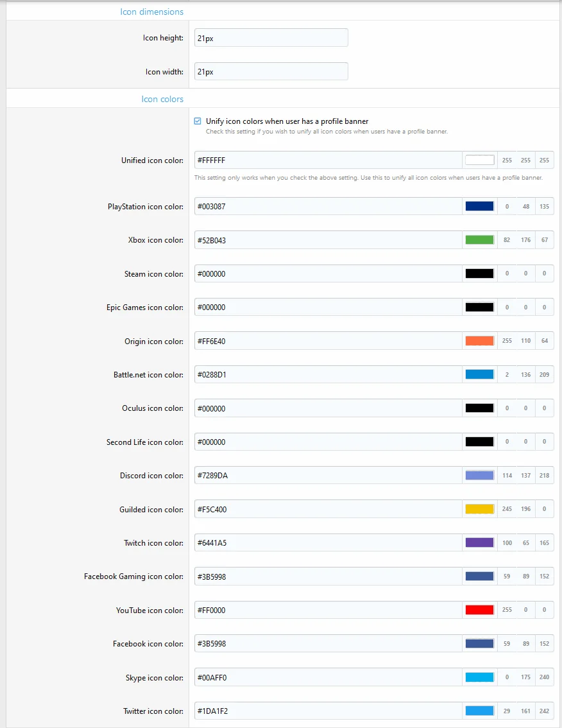Select the Facebook Gaming hex color field
Viewport: 562px width, 728px height.
pyautogui.click(x=321, y=576)
